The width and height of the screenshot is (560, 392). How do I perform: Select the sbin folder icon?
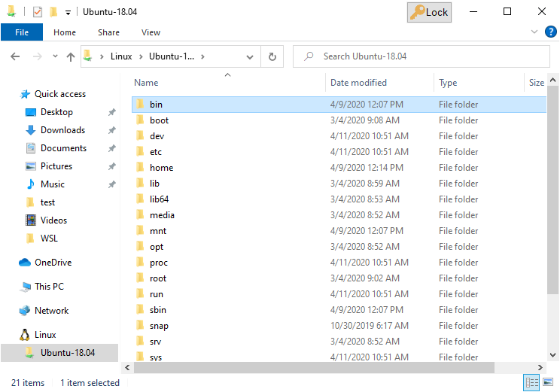coord(140,309)
